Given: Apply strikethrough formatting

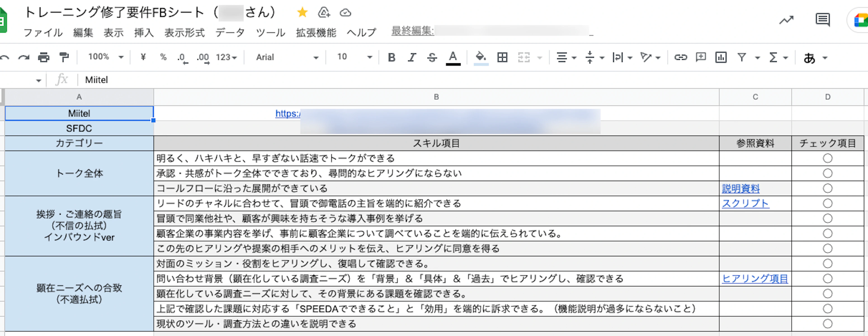Looking at the screenshot, I should click(x=432, y=58).
